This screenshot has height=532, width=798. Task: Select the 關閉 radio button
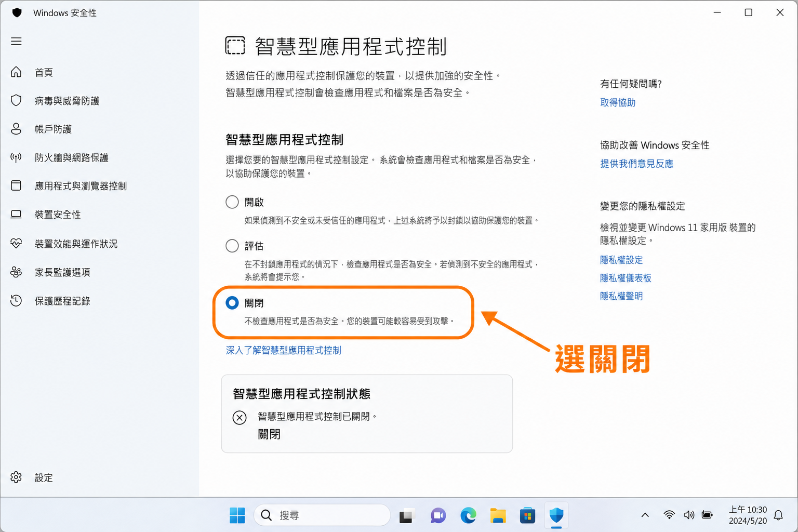tap(232, 303)
